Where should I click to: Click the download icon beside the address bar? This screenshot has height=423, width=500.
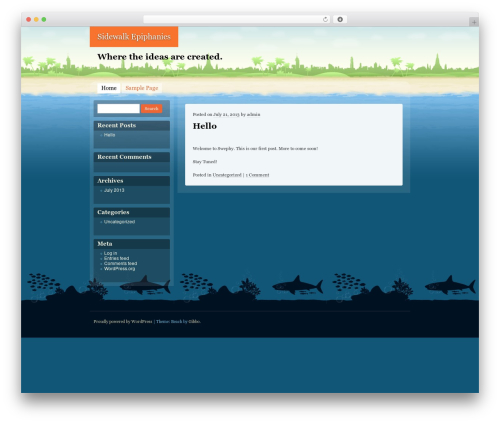click(340, 20)
